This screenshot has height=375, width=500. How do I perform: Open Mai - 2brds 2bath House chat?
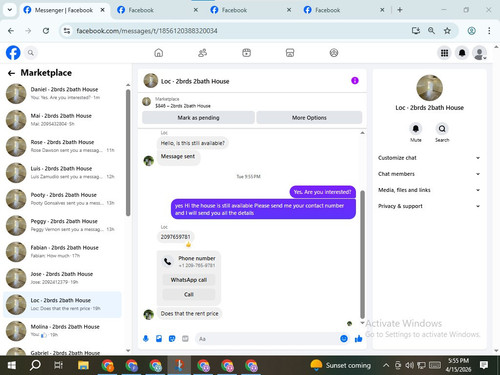pos(63,120)
